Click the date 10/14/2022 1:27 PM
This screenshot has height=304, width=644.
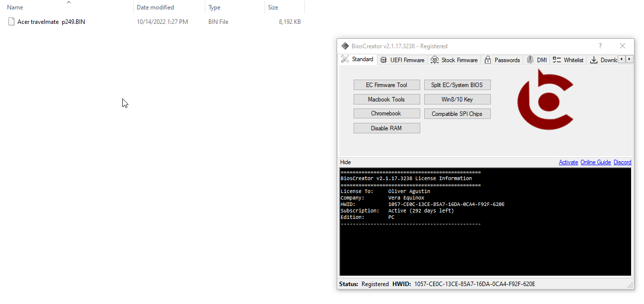pos(163,22)
